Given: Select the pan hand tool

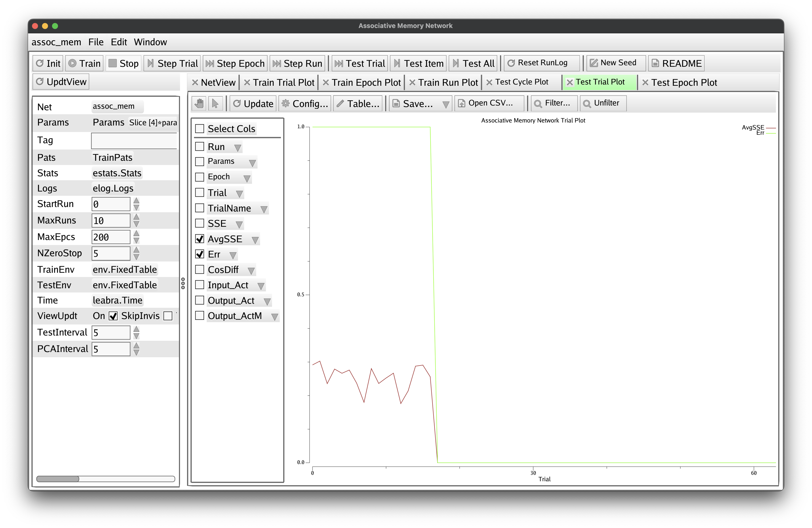Looking at the screenshot, I should pos(199,103).
